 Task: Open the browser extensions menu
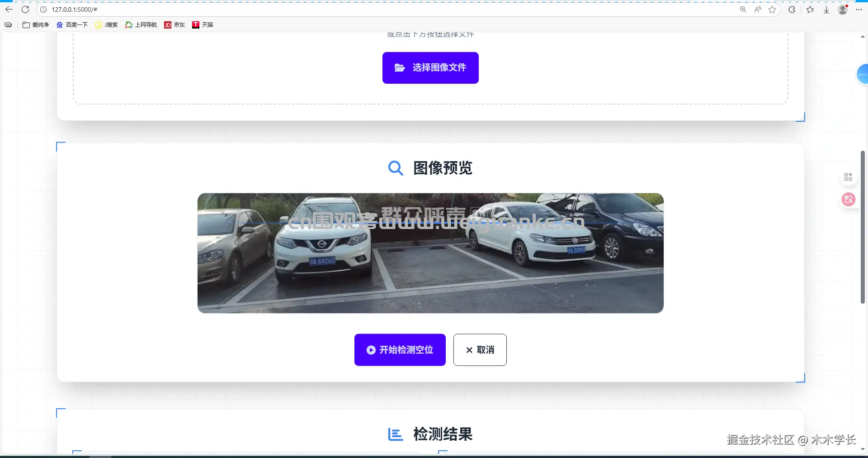pos(792,10)
